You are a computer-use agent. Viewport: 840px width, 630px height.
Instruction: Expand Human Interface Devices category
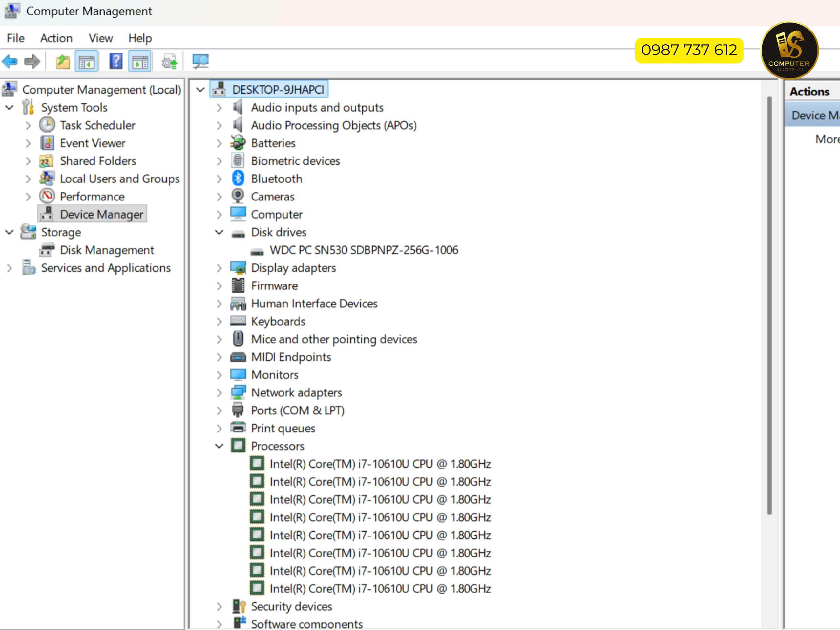pyautogui.click(x=219, y=304)
